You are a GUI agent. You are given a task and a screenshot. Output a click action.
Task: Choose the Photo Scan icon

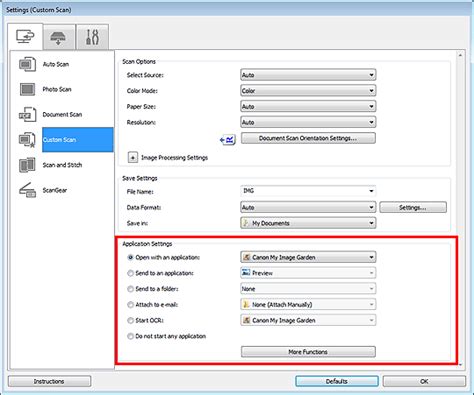(x=27, y=89)
